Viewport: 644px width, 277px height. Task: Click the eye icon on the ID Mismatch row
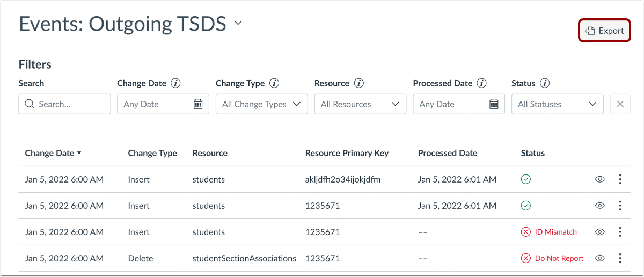click(x=600, y=232)
